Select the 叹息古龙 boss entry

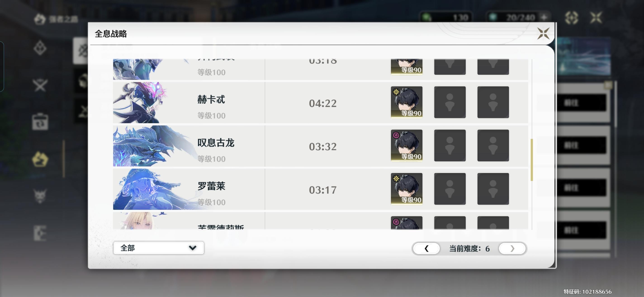coord(320,146)
